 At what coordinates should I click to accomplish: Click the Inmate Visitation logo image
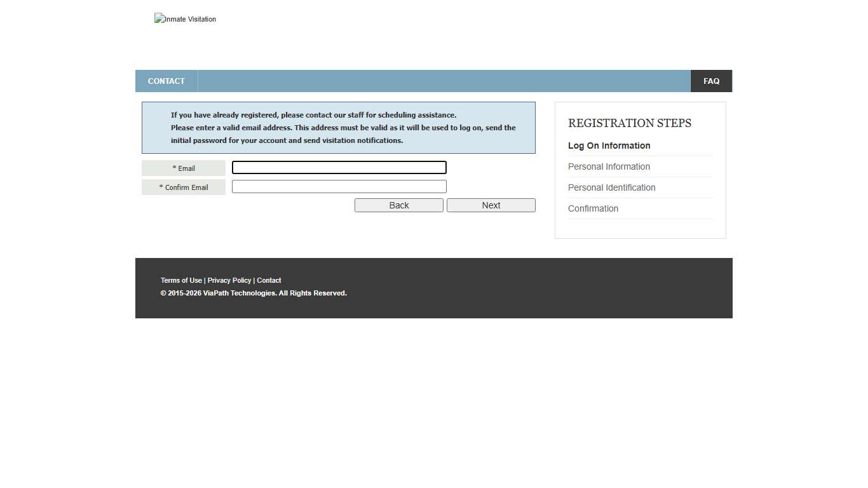(x=185, y=18)
